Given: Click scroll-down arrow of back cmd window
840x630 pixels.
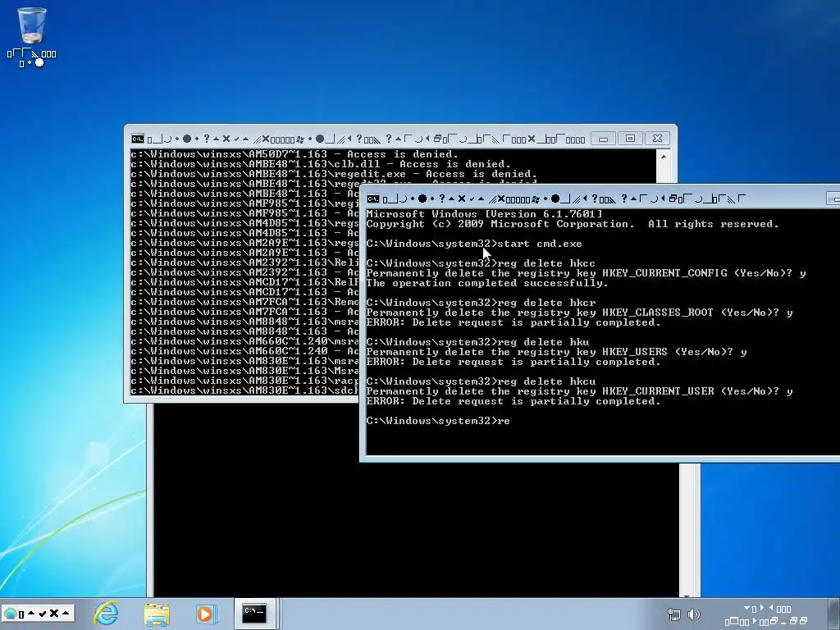Looking at the screenshot, I should point(687,594).
